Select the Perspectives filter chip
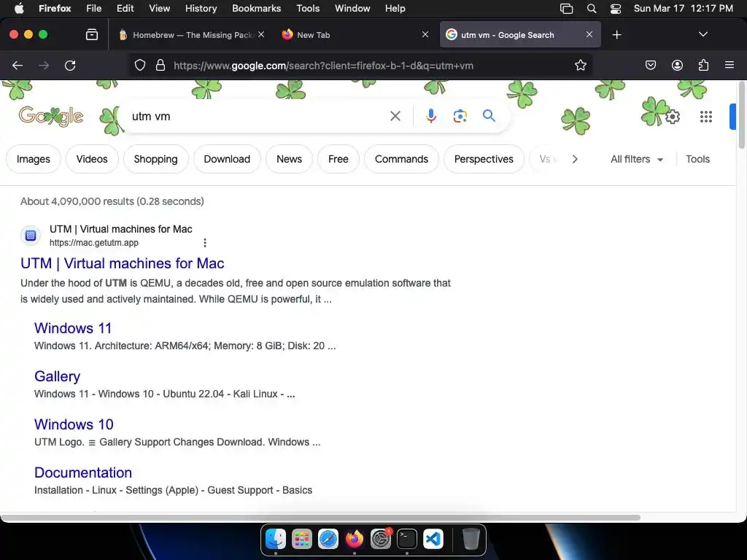The width and height of the screenshot is (747, 560). [484, 159]
